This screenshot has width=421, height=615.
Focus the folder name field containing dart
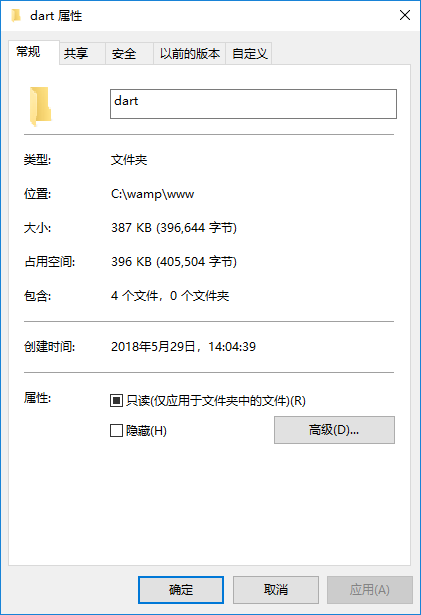click(253, 104)
